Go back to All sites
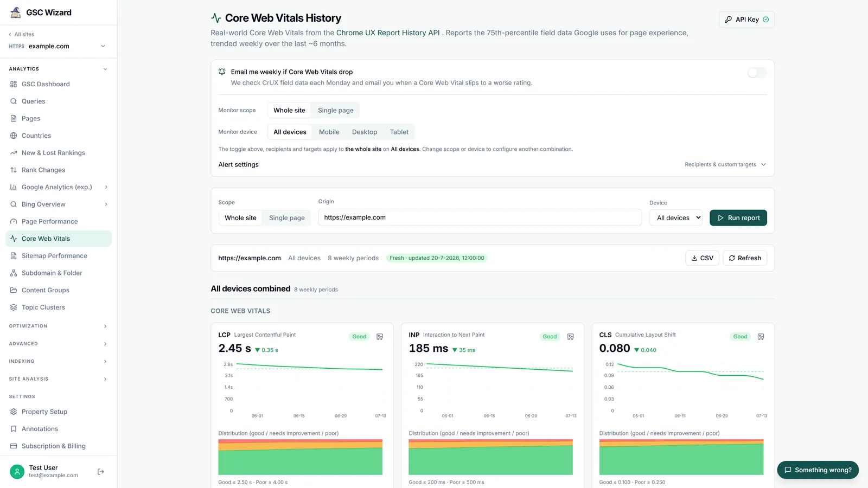 point(22,34)
